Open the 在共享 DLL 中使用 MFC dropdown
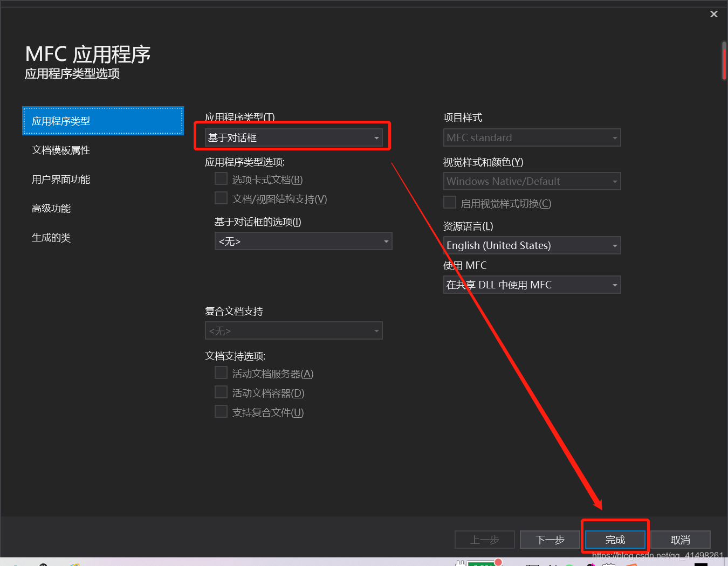Viewport: 728px width, 566px height. [x=532, y=285]
